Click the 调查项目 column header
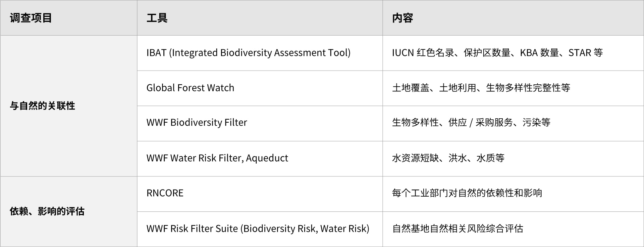The image size is (644, 247). (31, 18)
